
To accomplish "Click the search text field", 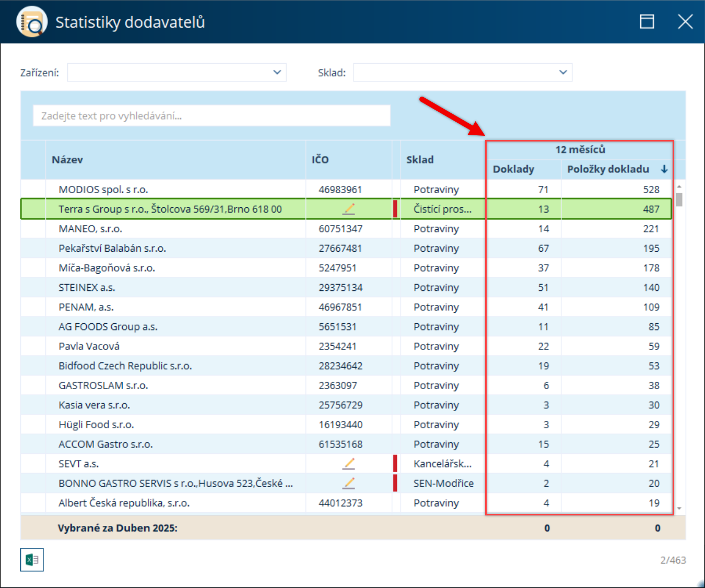I will 211,115.
